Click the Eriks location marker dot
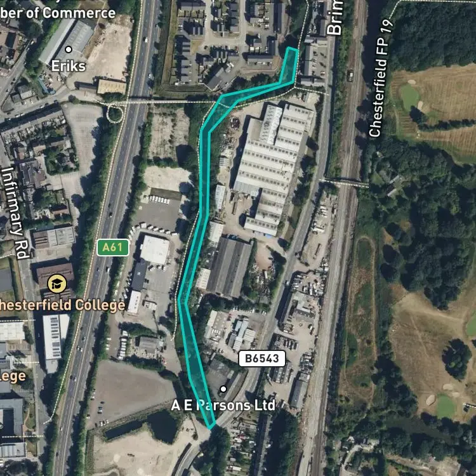 click(69, 49)
